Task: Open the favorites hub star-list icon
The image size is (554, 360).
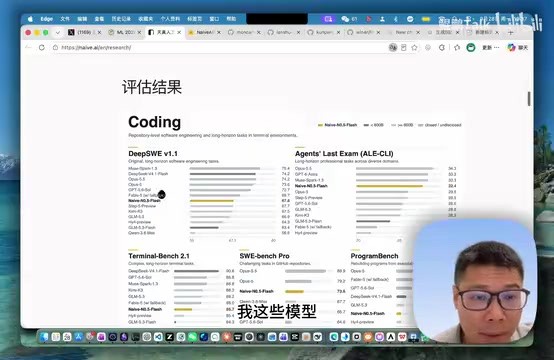Action: click(x=457, y=47)
